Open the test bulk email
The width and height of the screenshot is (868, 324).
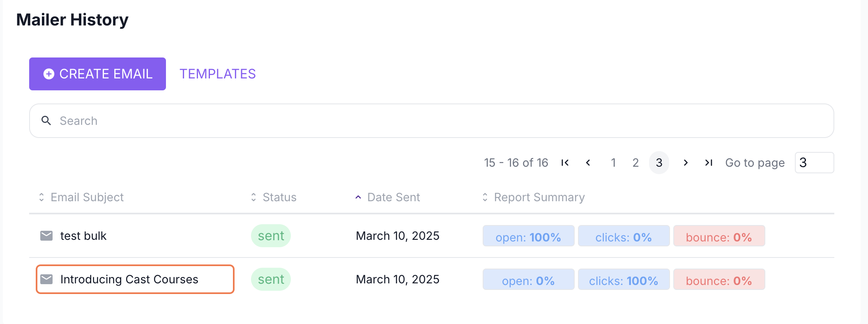click(x=83, y=236)
